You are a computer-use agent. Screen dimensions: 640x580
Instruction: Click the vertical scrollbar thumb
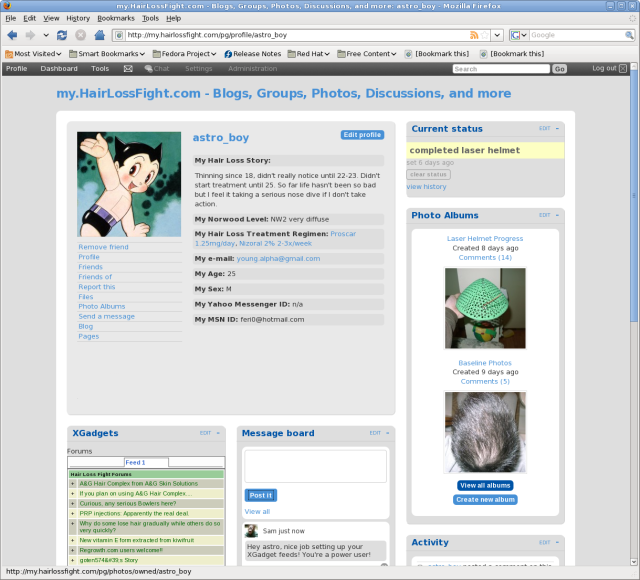pyautogui.click(x=633, y=196)
